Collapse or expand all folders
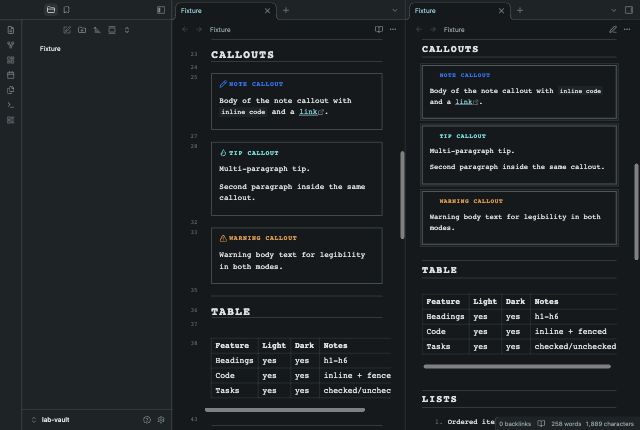The width and height of the screenshot is (640, 430). tap(127, 30)
